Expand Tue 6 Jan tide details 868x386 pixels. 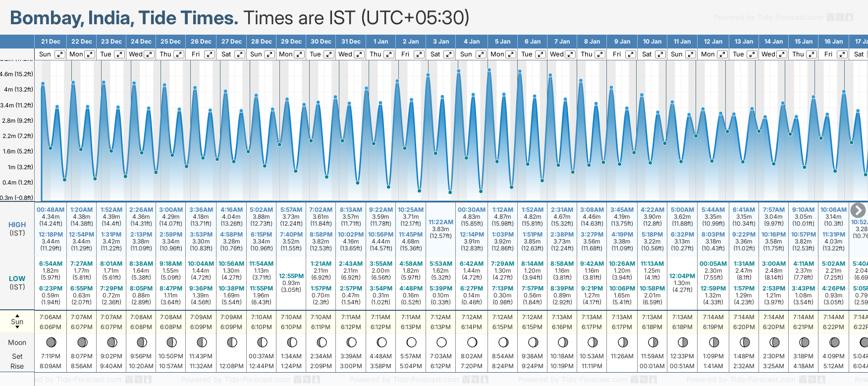pyautogui.click(x=541, y=54)
